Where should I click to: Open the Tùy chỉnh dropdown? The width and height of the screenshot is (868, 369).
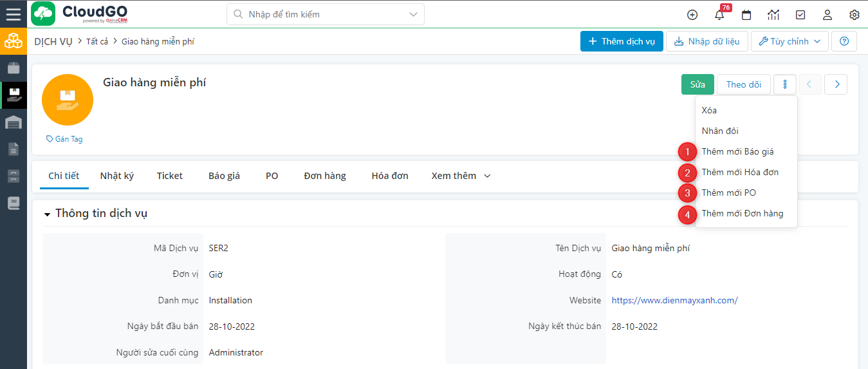[789, 41]
